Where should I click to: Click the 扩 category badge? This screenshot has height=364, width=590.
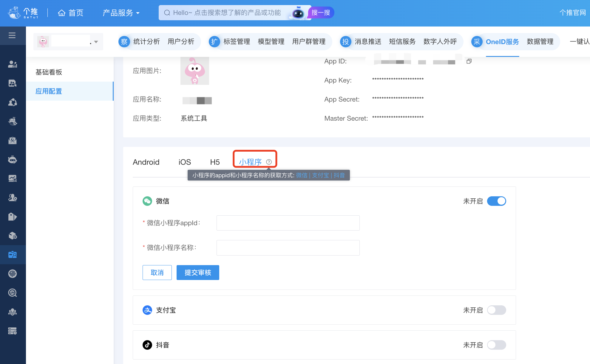214,42
